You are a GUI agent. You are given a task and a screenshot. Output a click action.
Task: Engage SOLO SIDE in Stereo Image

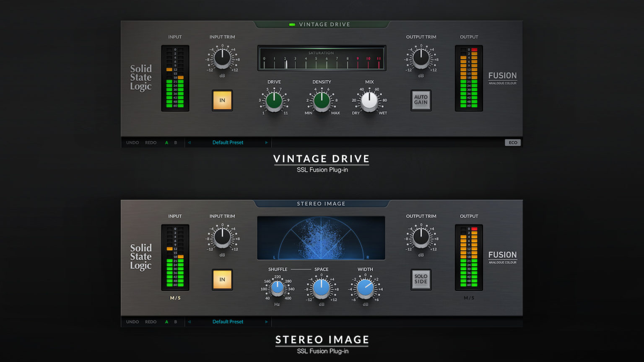421,280
